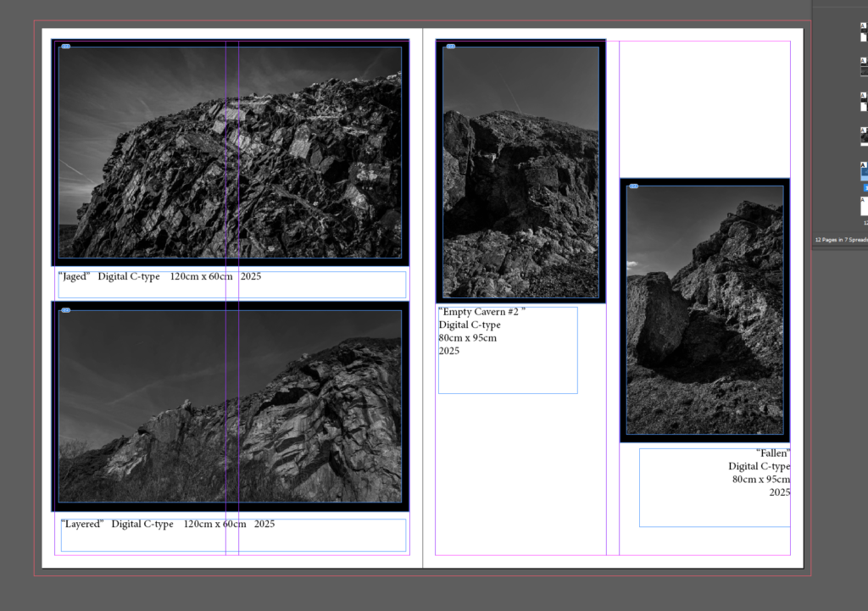Viewport: 868px width, 611px height.
Task: Click the “Jaged” title text
Action: click(x=75, y=276)
